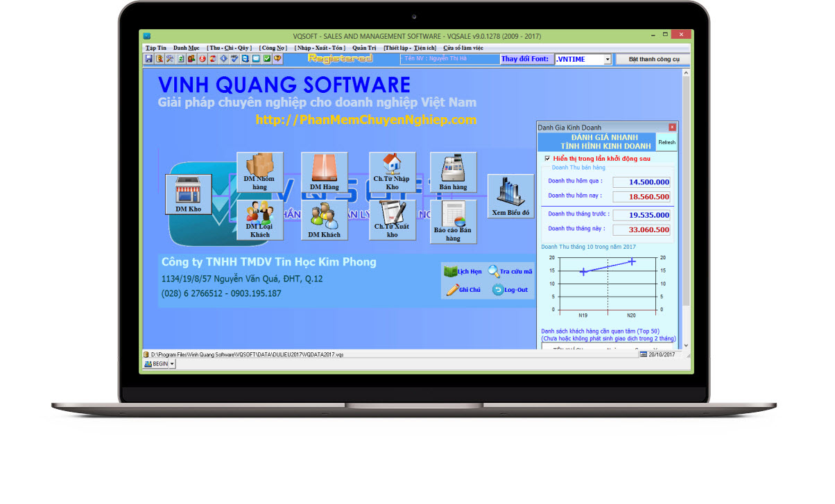Open the Quản Trị menu
This screenshot has height=504, width=835.
coord(364,48)
